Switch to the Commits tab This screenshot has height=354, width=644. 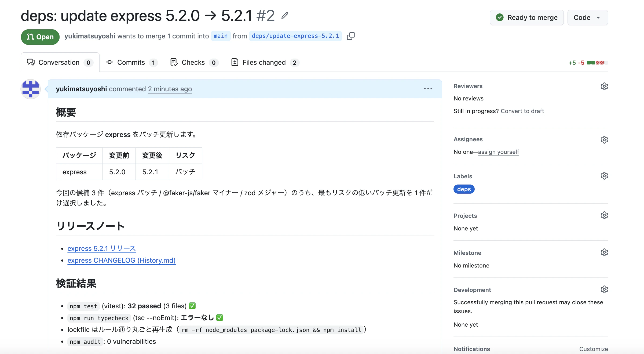pyautogui.click(x=131, y=62)
